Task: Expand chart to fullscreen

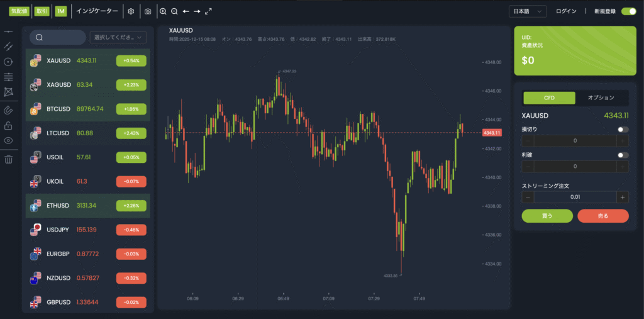Action: [209, 11]
